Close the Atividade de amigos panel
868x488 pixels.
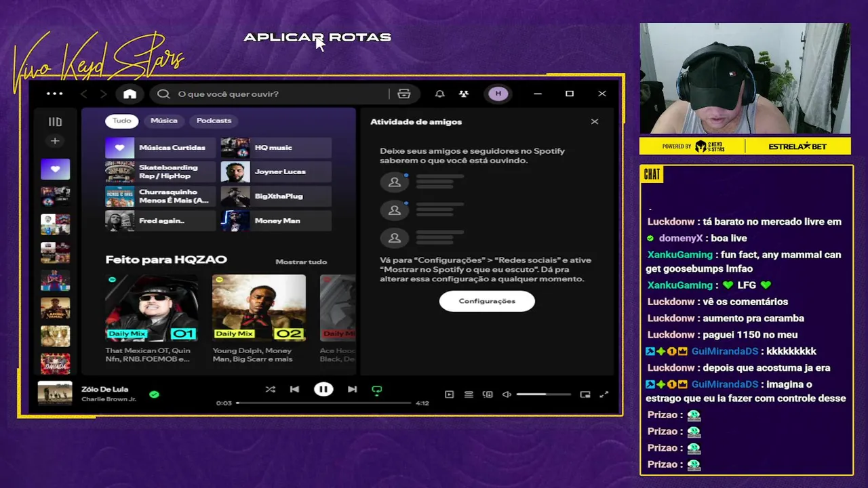(x=595, y=121)
